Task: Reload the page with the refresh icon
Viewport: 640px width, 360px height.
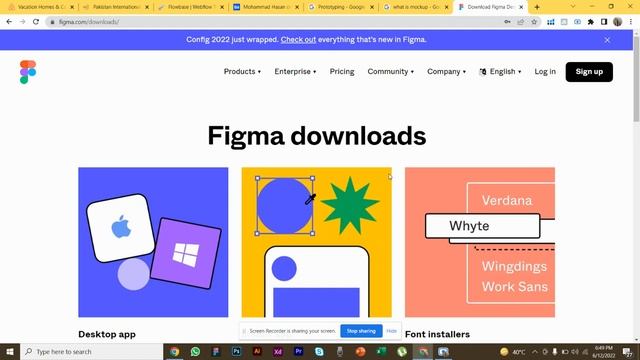Action: click(x=36, y=22)
